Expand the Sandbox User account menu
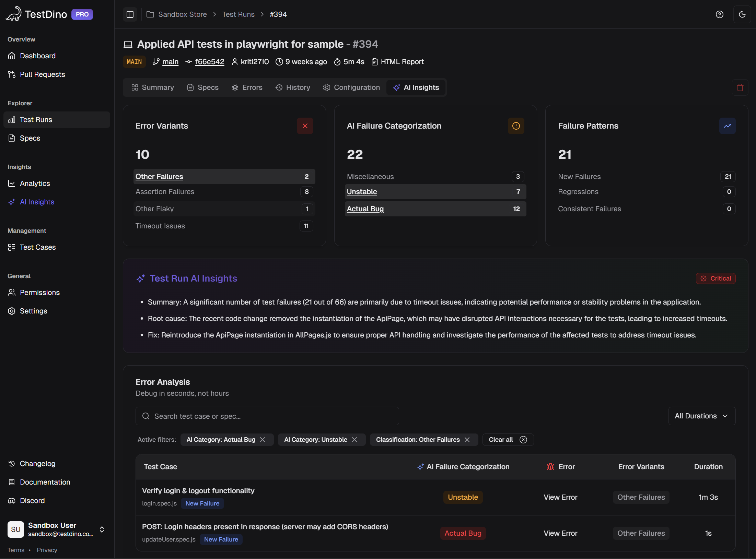 tap(102, 530)
